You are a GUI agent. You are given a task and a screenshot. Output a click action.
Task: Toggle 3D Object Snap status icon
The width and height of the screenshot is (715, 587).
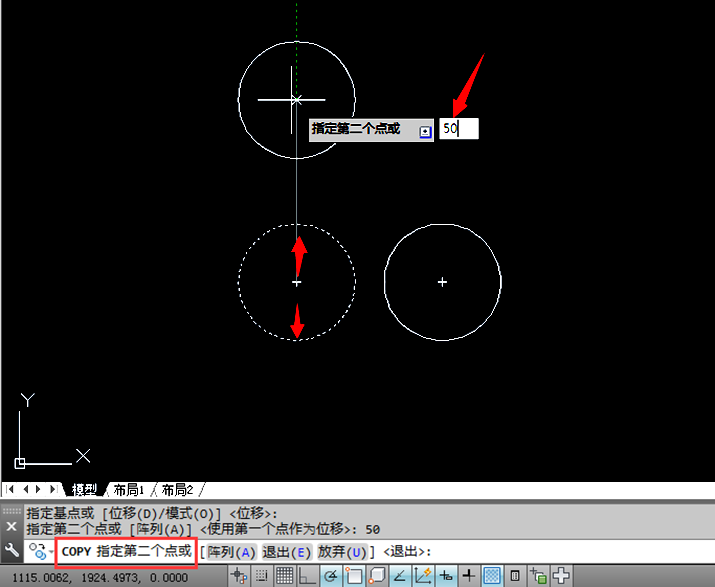pos(377,576)
